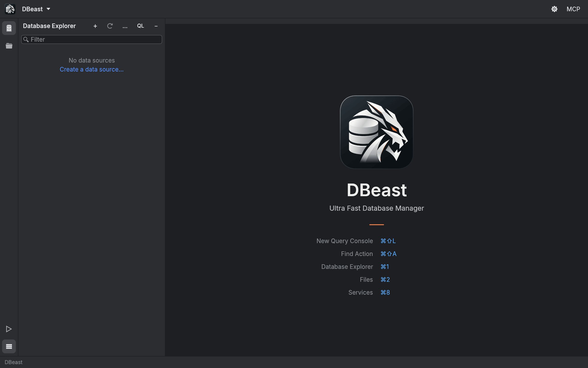Click the Find Action shortcut entry
The width and height of the screenshot is (588, 368).
(357, 254)
